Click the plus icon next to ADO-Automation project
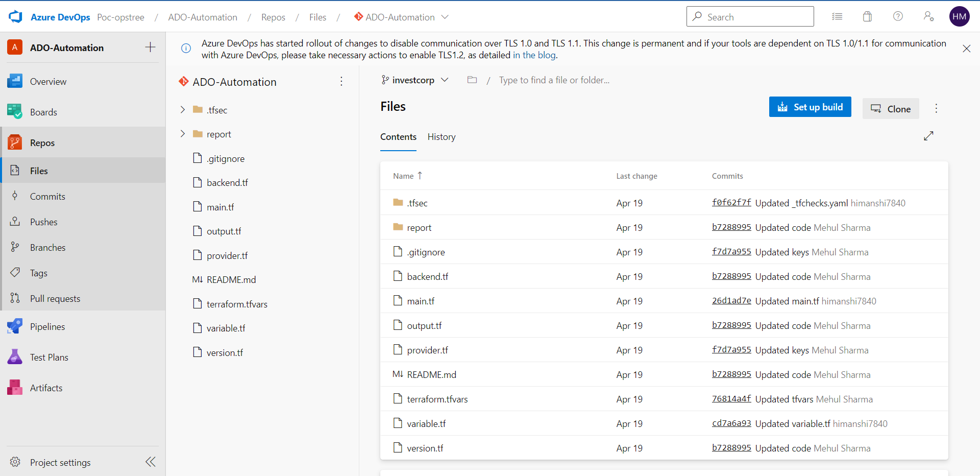 pos(150,47)
